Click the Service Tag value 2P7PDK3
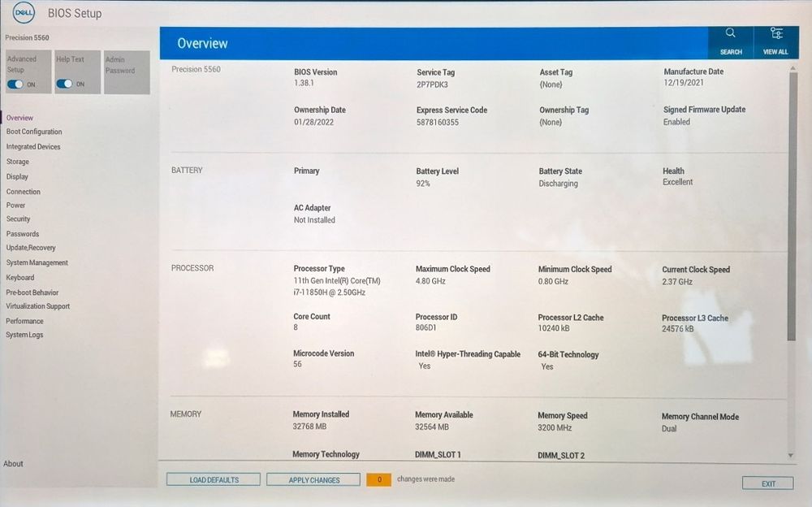Image resolution: width=812 pixels, height=507 pixels. (433, 84)
